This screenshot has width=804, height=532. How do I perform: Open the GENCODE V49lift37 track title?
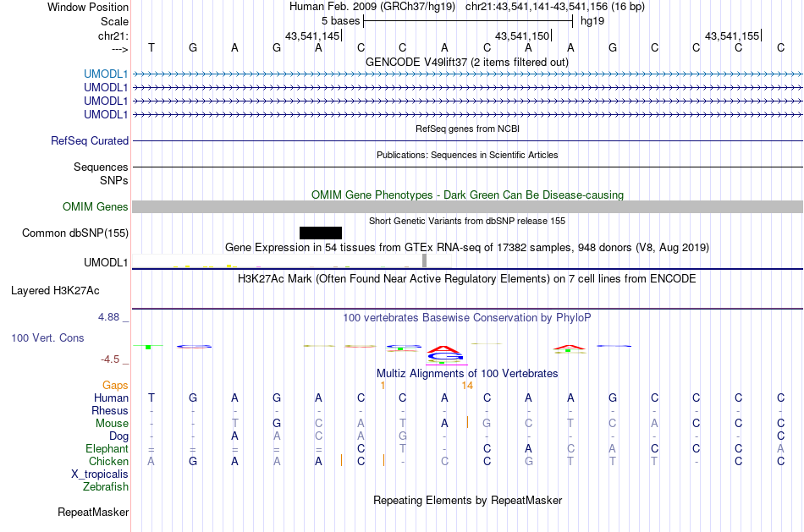coord(466,62)
